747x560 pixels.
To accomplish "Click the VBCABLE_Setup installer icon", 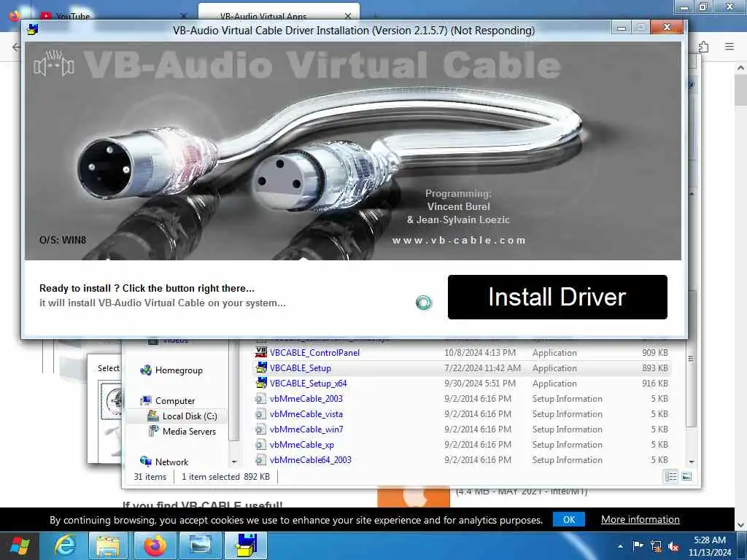I will tap(261, 367).
